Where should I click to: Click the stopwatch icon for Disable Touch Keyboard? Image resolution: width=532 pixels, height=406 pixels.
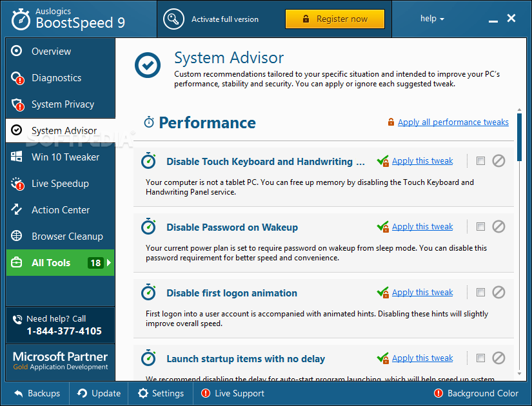click(x=148, y=160)
